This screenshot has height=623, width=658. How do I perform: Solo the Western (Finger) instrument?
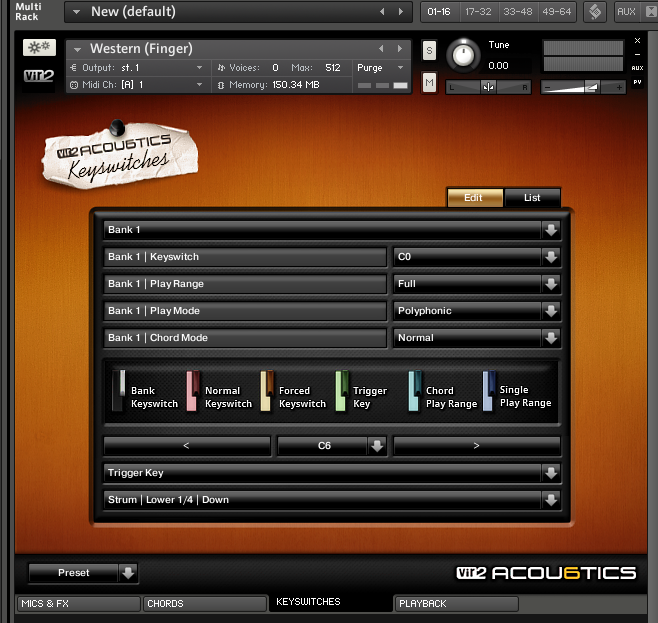pyautogui.click(x=429, y=51)
